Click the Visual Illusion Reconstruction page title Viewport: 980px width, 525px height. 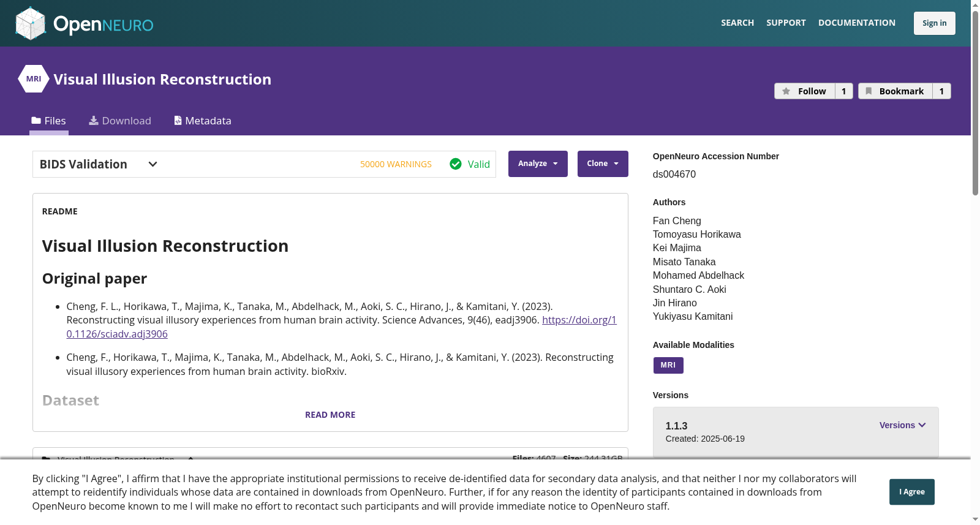pos(162,79)
